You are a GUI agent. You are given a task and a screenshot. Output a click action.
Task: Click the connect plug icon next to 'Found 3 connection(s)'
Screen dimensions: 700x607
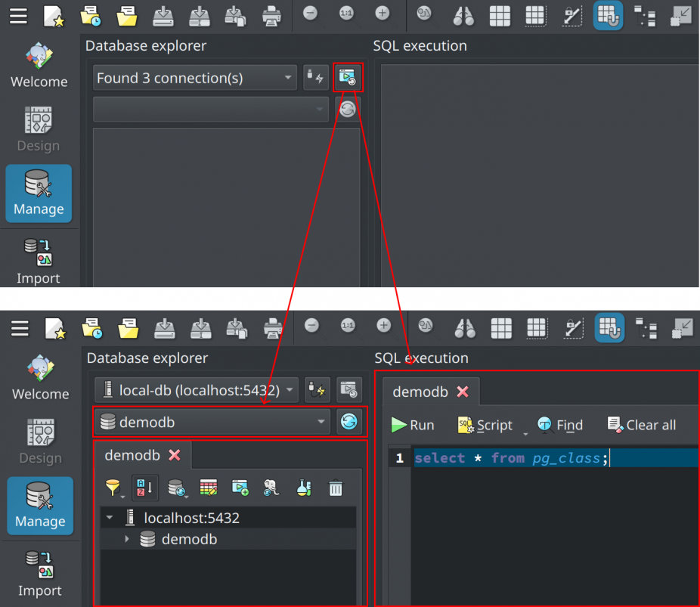(316, 78)
